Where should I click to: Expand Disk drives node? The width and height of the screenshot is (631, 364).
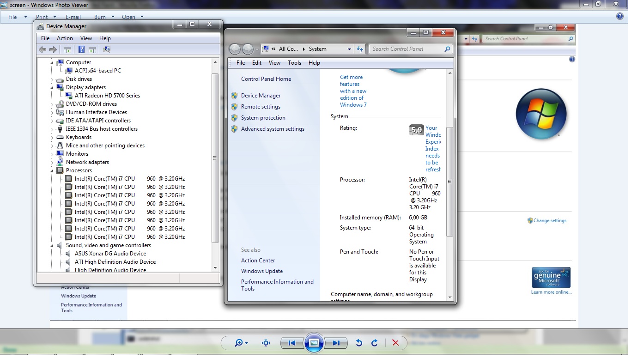point(52,79)
